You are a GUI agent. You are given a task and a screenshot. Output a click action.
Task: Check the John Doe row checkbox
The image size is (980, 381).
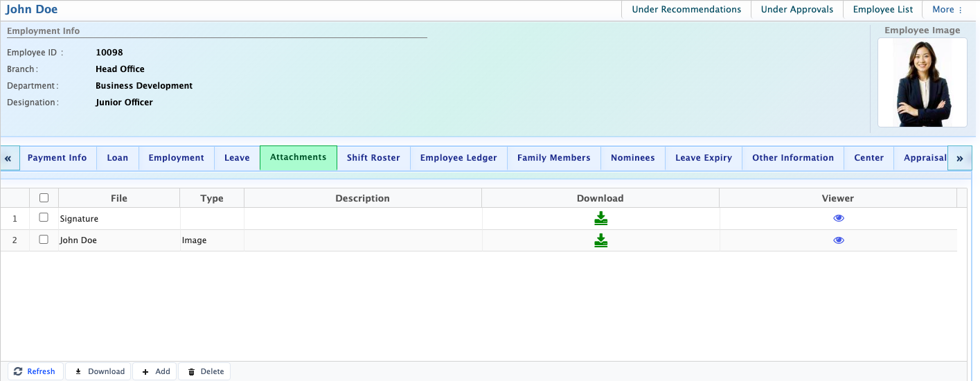coord(44,239)
